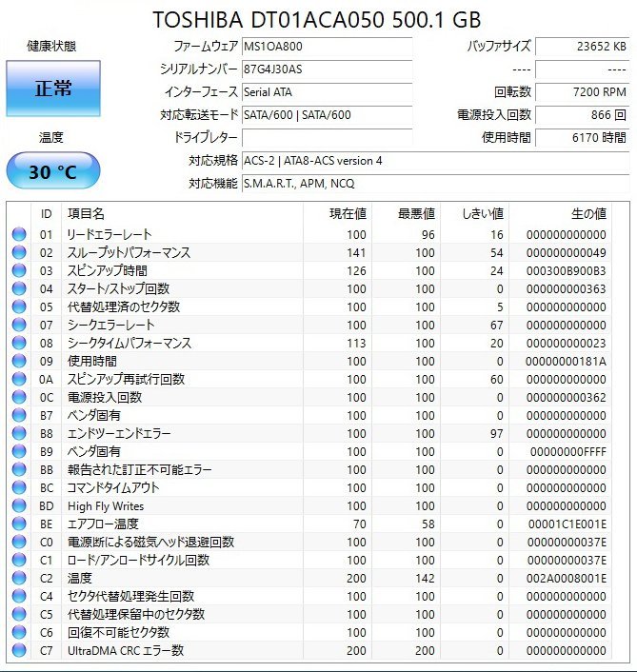The height and width of the screenshot is (672, 637).
Task: Click the status icon for High Fly Writes row
Action: pyautogui.click(x=19, y=505)
